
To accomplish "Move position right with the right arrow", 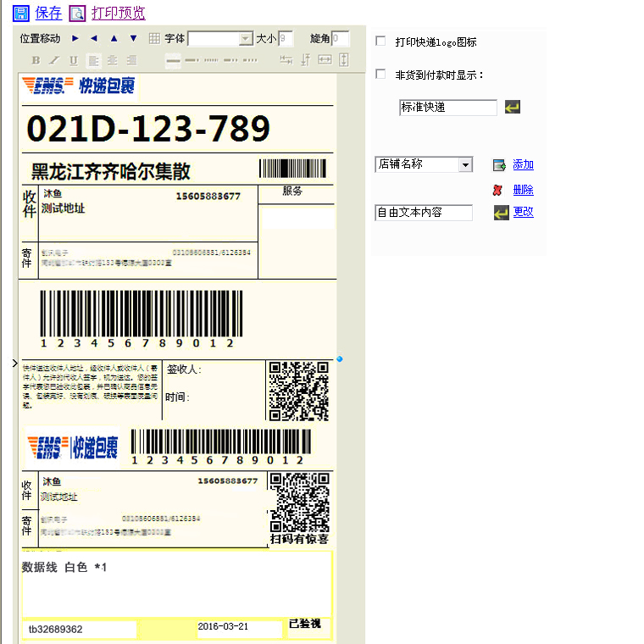I will pos(75,38).
